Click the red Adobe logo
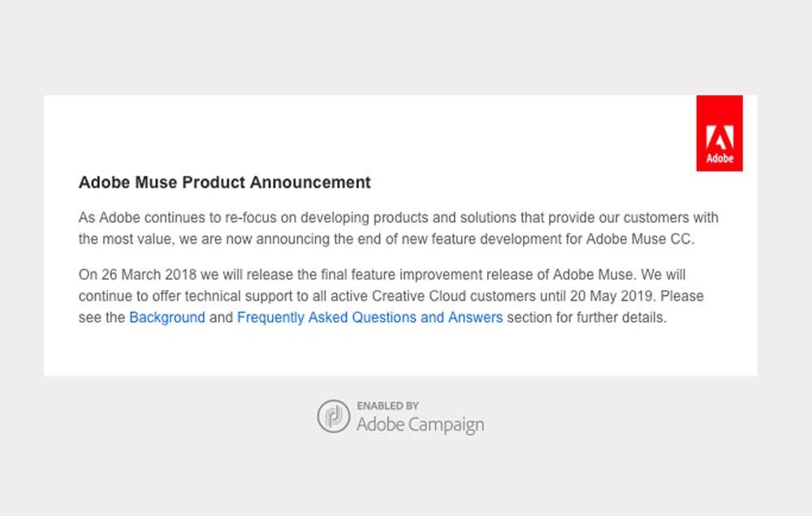This screenshot has height=516, width=812. pyautogui.click(x=719, y=133)
